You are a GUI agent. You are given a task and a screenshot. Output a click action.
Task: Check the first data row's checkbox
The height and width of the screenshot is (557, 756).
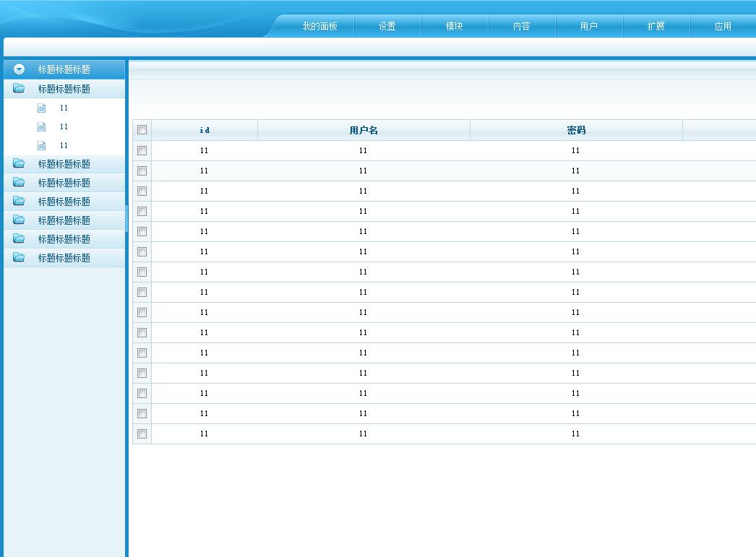[x=142, y=150]
